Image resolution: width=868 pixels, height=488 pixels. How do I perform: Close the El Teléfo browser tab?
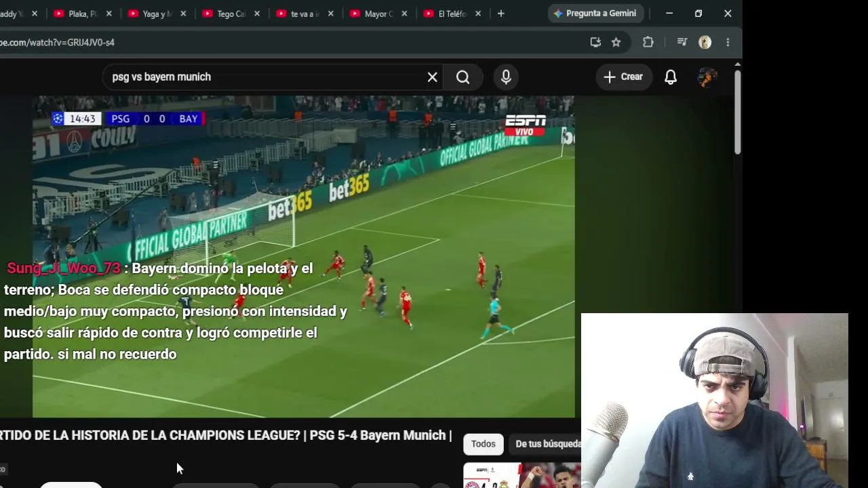479,14
